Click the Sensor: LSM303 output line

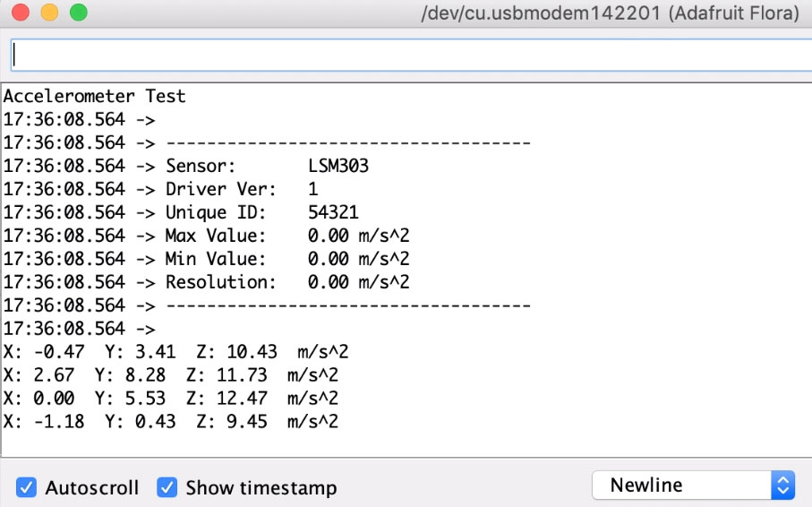coord(186,166)
